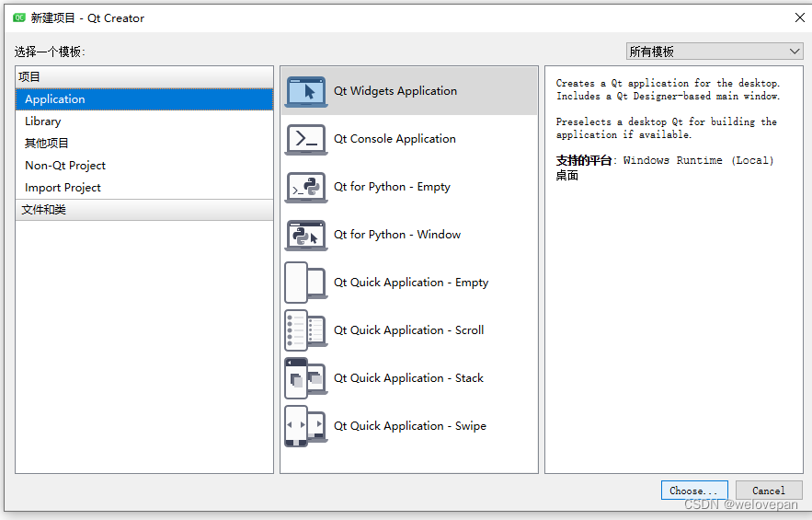The width and height of the screenshot is (812, 520).
Task: Click the Qt Quick Application Scroll icon
Action: coord(305,330)
